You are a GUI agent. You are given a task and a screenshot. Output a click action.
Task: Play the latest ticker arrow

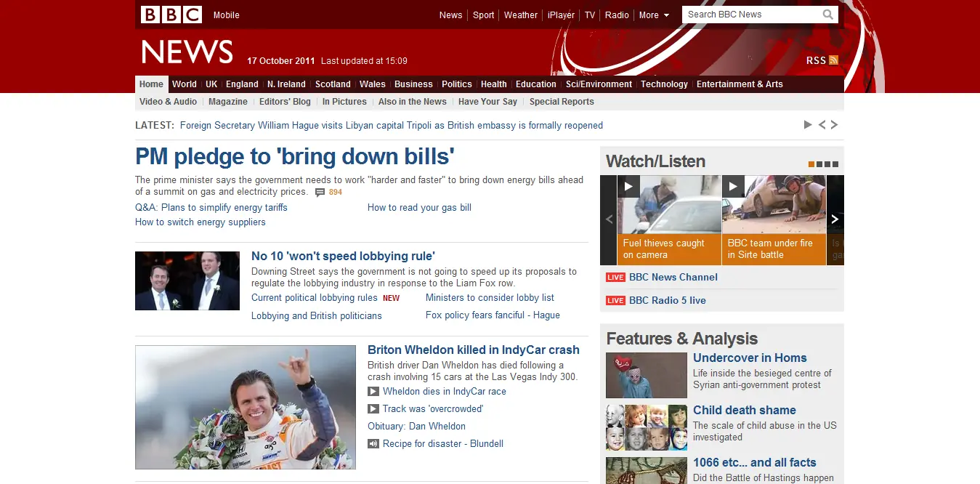click(x=808, y=125)
